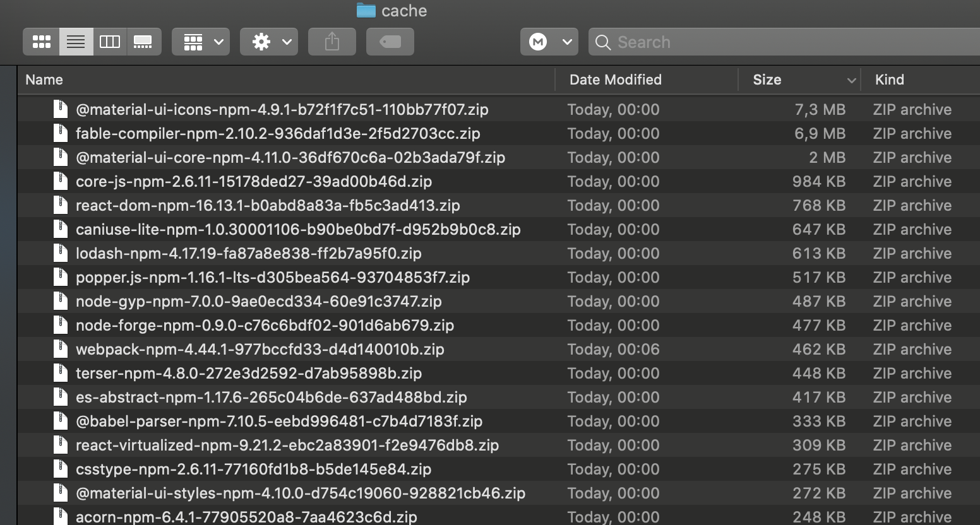Image resolution: width=980 pixels, height=525 pixels.
Task: Click the 333 KB size value
Action: coord(819,422)
